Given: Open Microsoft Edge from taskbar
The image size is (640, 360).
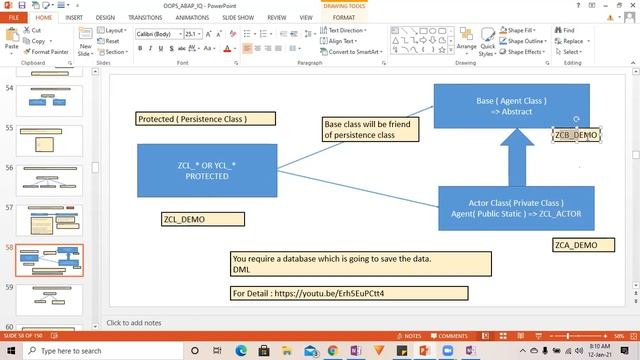Looking at the screenshot, I should pyautogui.click(x=241, y=351).
